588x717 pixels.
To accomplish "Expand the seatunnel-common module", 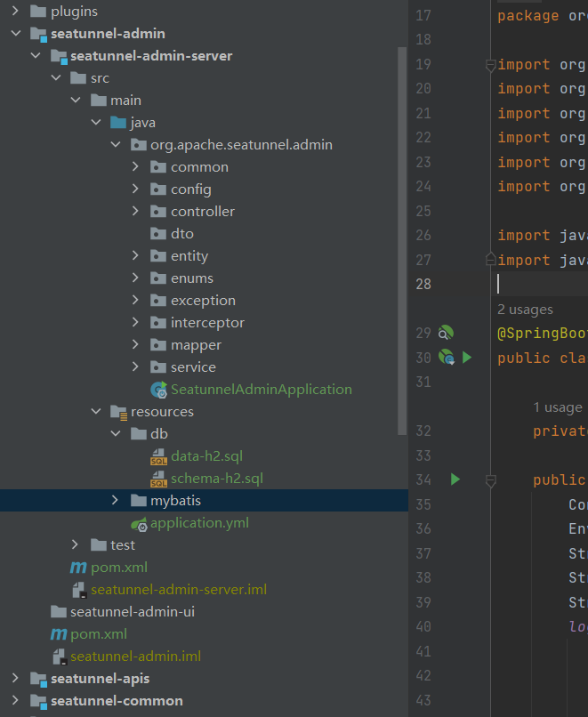I will click(x=15, y=700).
